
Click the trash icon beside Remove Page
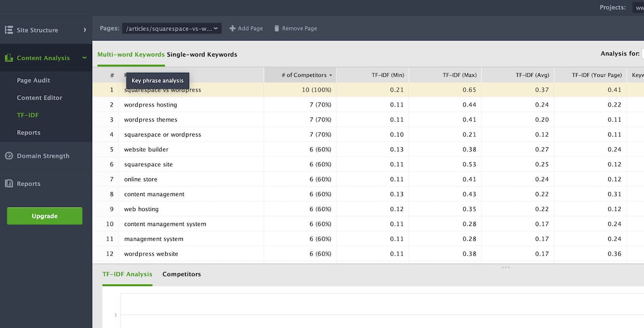coord(277,28)
